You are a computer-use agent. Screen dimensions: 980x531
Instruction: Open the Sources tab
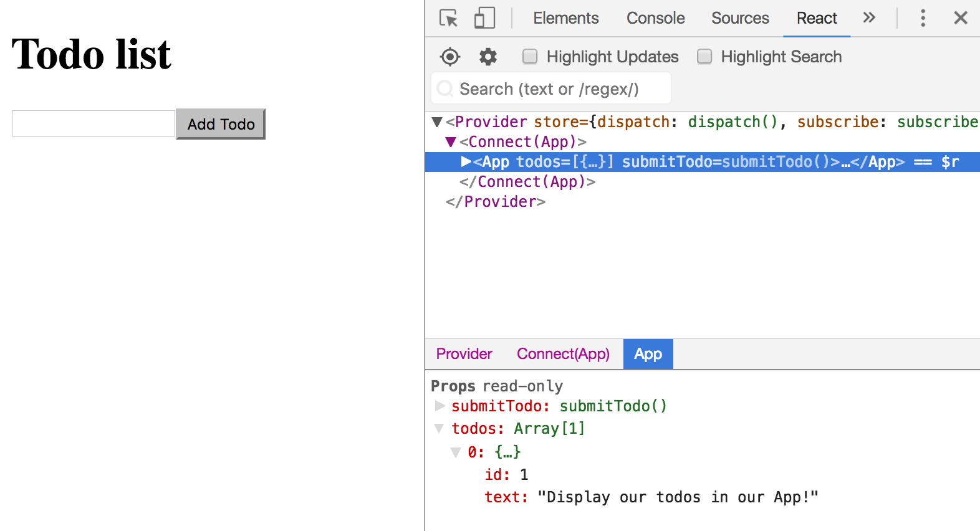pos(740,18)
